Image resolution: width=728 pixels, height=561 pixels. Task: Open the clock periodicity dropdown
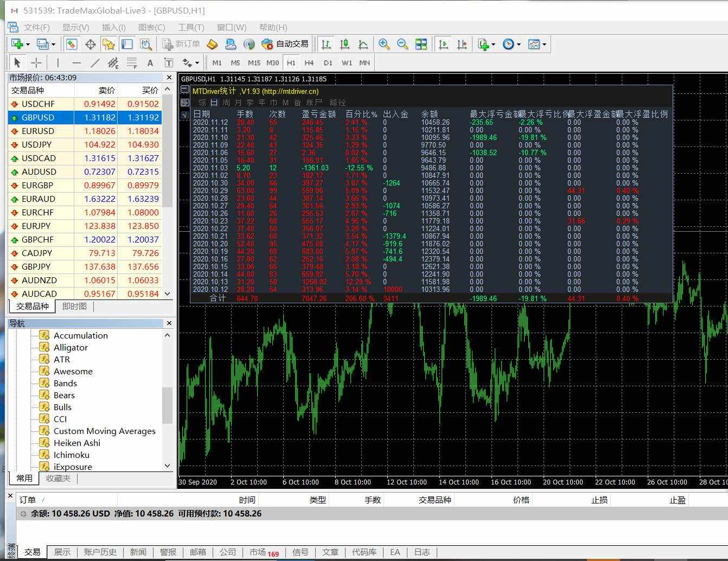click(x=519, y=44)
